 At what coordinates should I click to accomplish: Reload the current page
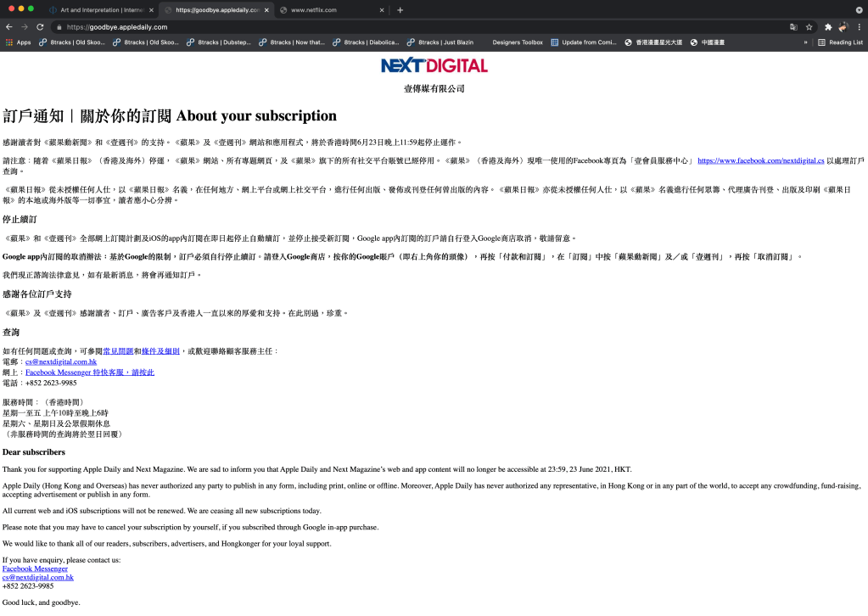point(40,27)
